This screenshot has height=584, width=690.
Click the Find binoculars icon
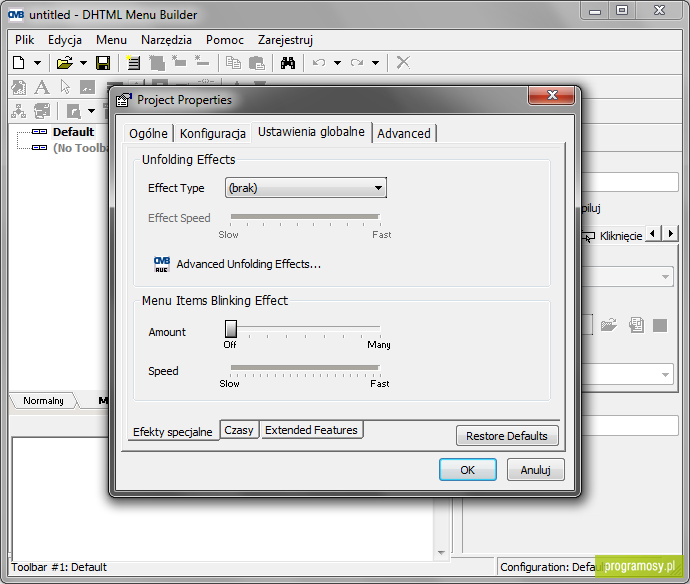[288, 63]
